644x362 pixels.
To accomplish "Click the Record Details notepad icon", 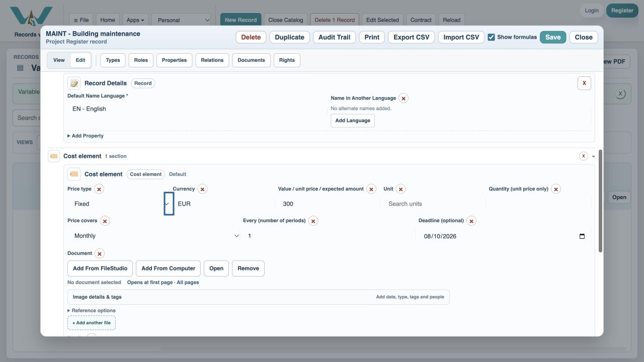I will coord(74,83).
